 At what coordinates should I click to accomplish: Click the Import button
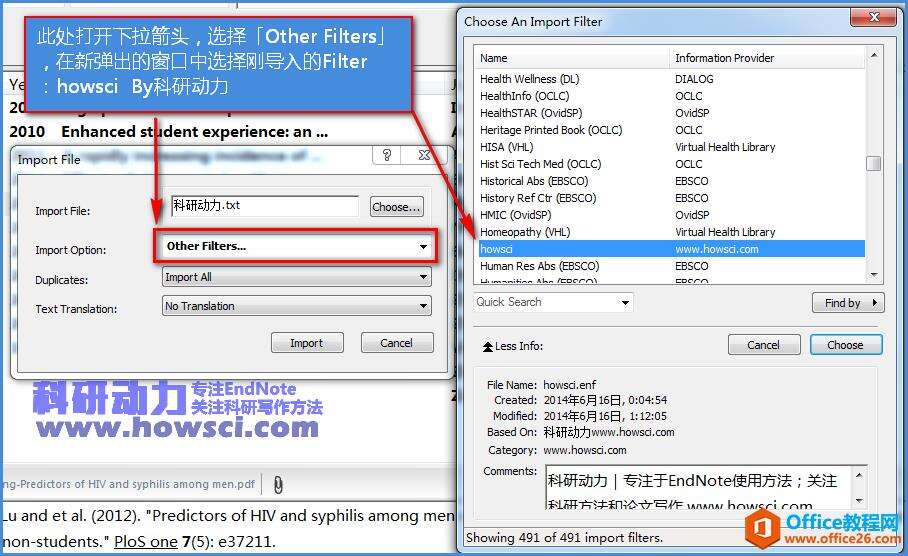point(307,343)
